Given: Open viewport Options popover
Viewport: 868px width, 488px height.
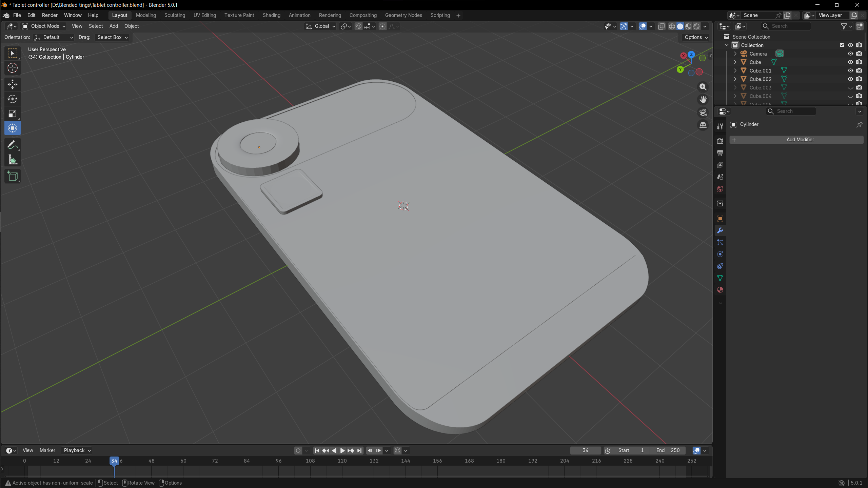Looking at the screenshot, I should click(x=696, y=37).
